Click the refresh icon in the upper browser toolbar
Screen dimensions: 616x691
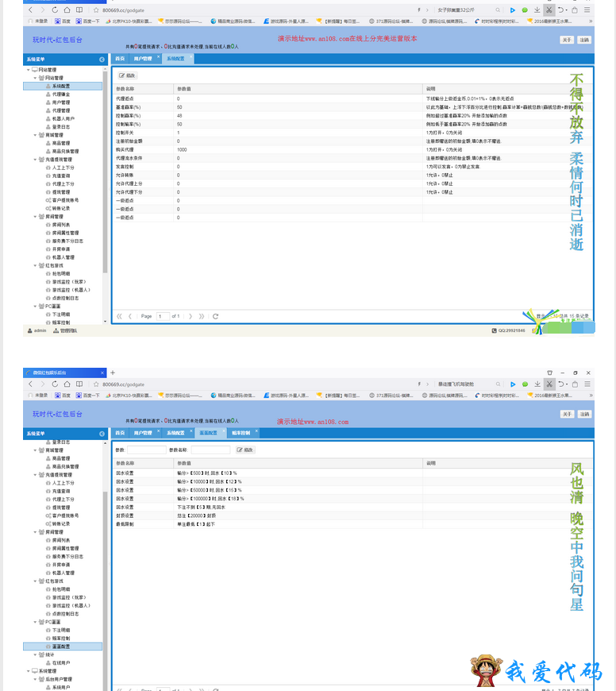pos(55,10)
